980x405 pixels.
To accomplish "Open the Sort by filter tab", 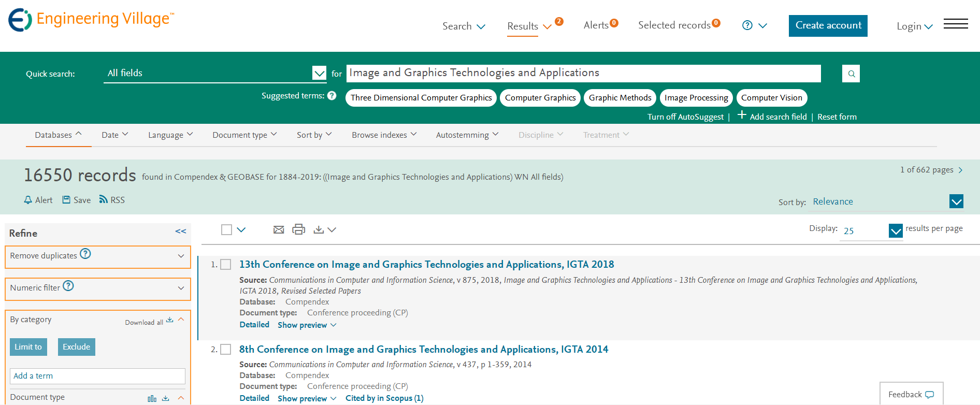I will [x=314, y=135].
